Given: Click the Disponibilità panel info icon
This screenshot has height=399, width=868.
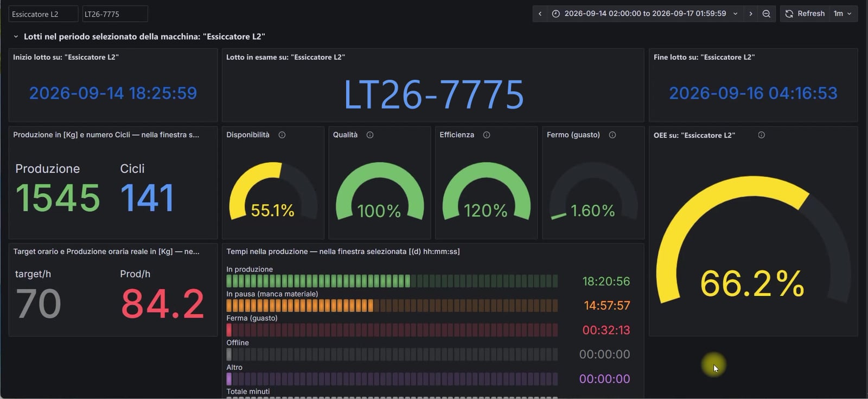Looking at the screenshot, I should [x=282, y=135].
